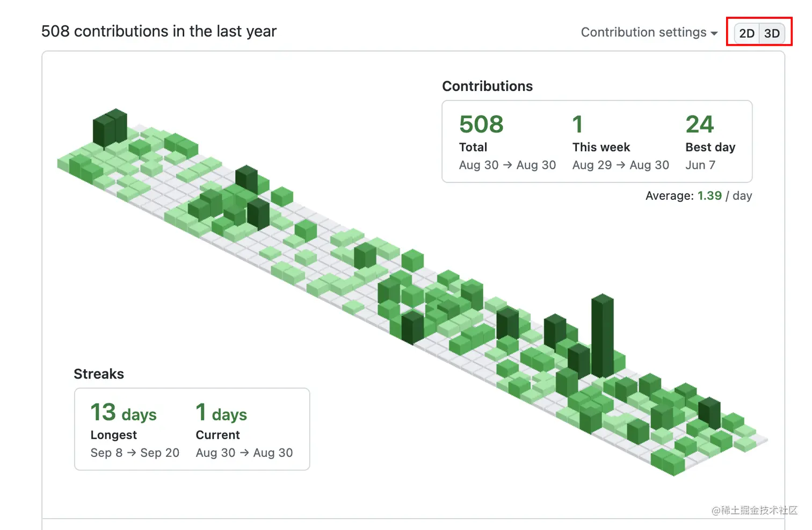Click the 稀土掘金技术社区 watermark
The height and width of the screenshot is (530, 812).
click(x=754, y=511)
